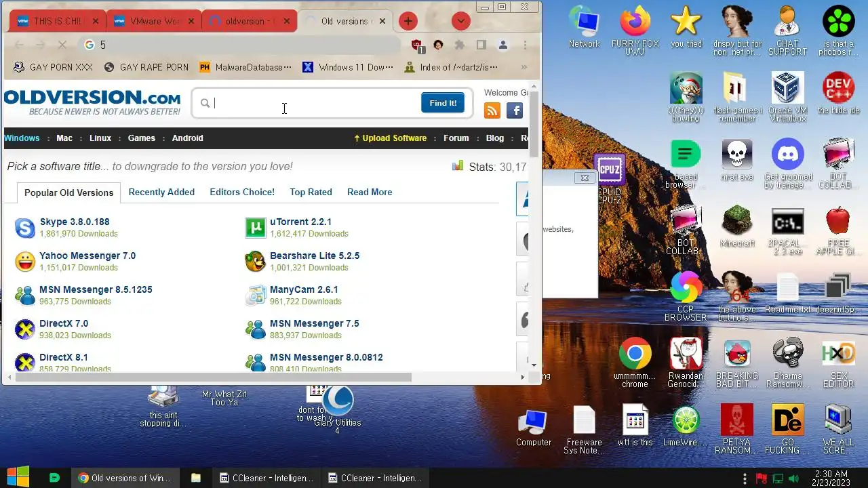This screenshot has width=868, height=488.
Task: Open the Minecraft desktop icon
Action: 737,228
